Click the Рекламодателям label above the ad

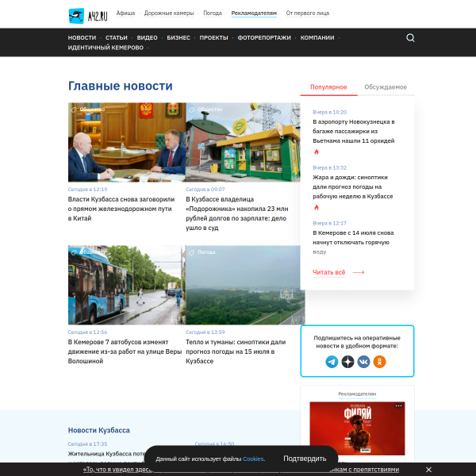click(x=357, y=394)
